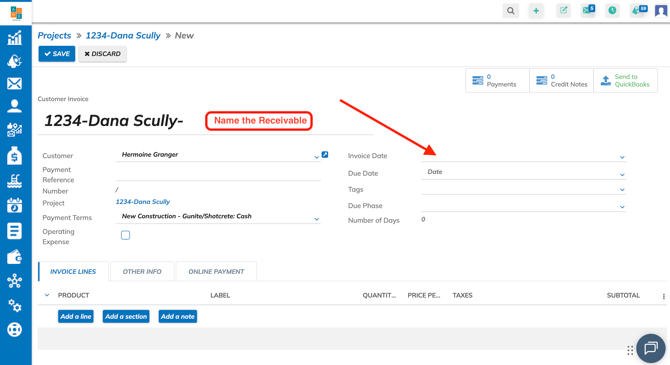This screenshot has width=670, height=365.
Task: Click the Label column header
Action: coord(220,295)
